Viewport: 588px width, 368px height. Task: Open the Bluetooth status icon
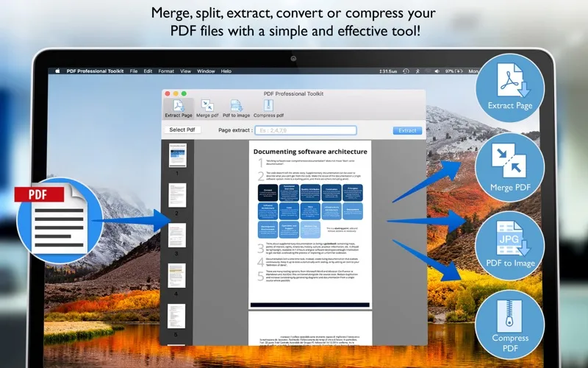pos(417,71)
